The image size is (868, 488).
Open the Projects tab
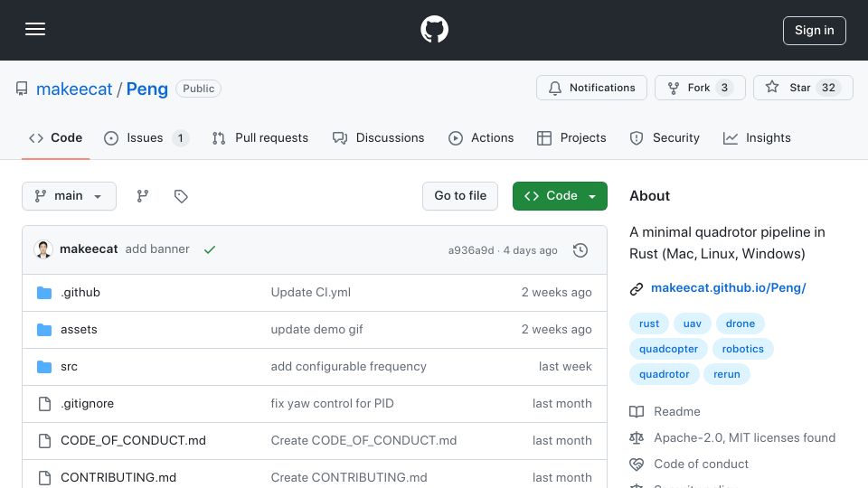pyautogui.click(x=571, y=137)
